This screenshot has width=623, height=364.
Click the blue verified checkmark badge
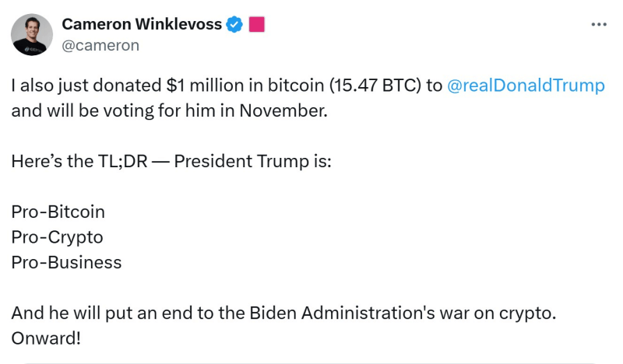click(234, 25)
